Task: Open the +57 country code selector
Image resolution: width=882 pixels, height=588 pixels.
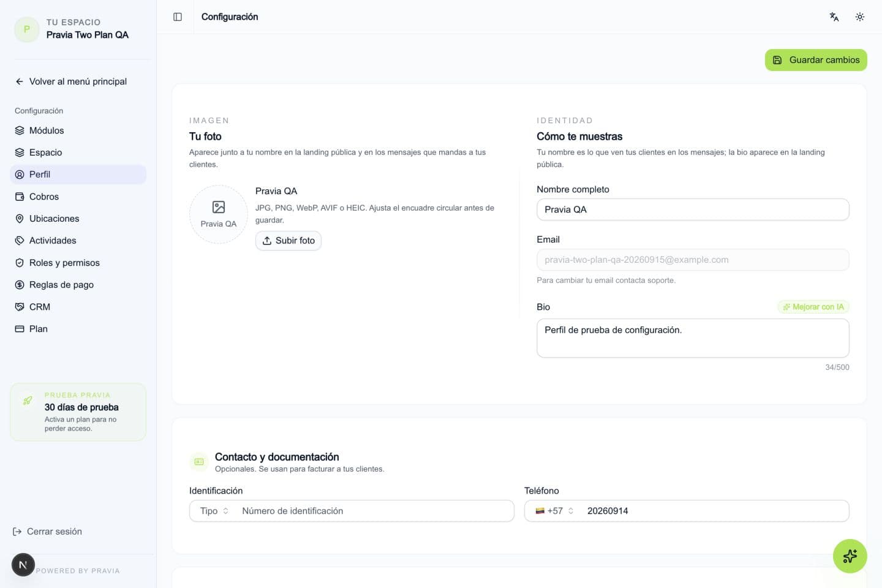Action: click(554, 511)
